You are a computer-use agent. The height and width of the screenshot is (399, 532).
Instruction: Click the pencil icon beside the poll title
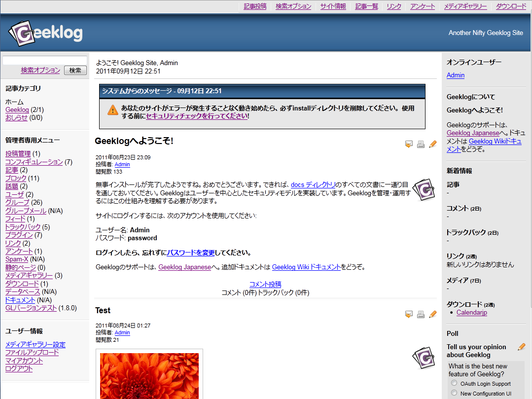coord(522,347)
